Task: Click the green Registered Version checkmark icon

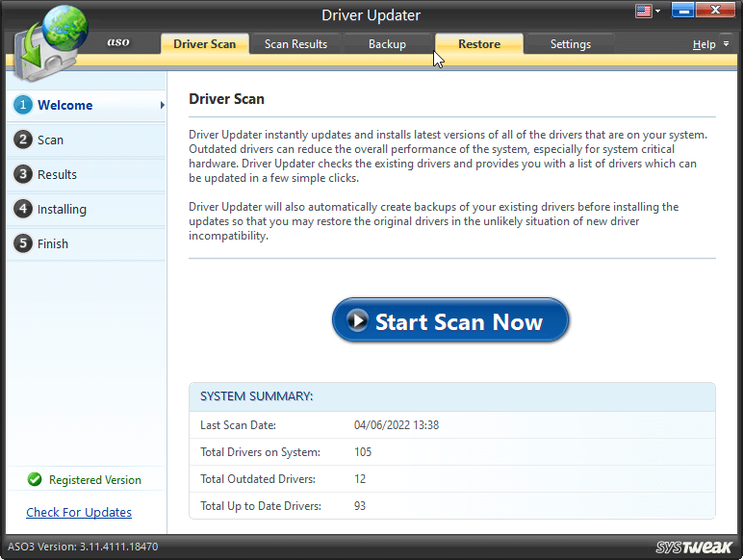Action: tap(35, 479)
